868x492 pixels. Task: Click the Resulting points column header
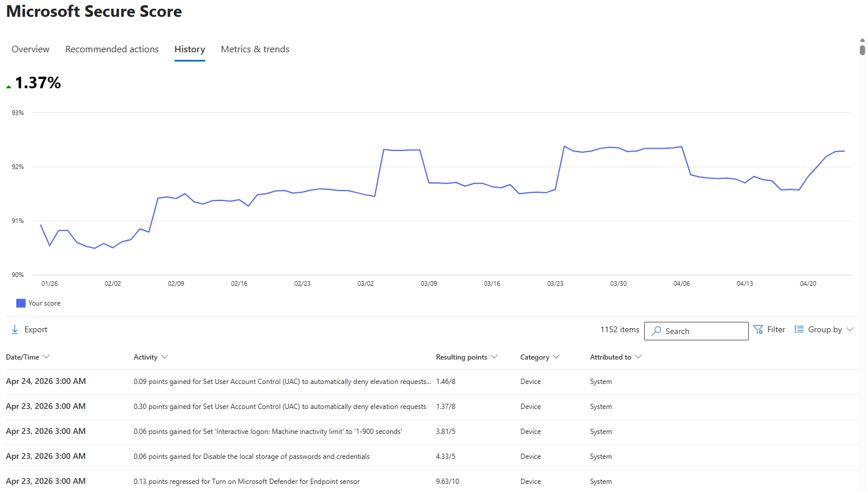pos(462,357)
